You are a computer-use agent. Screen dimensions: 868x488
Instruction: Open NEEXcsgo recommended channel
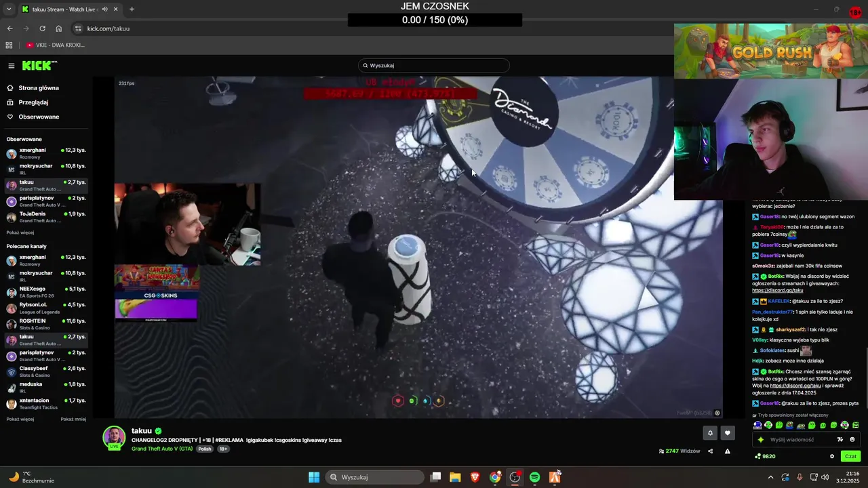(46, 292)
